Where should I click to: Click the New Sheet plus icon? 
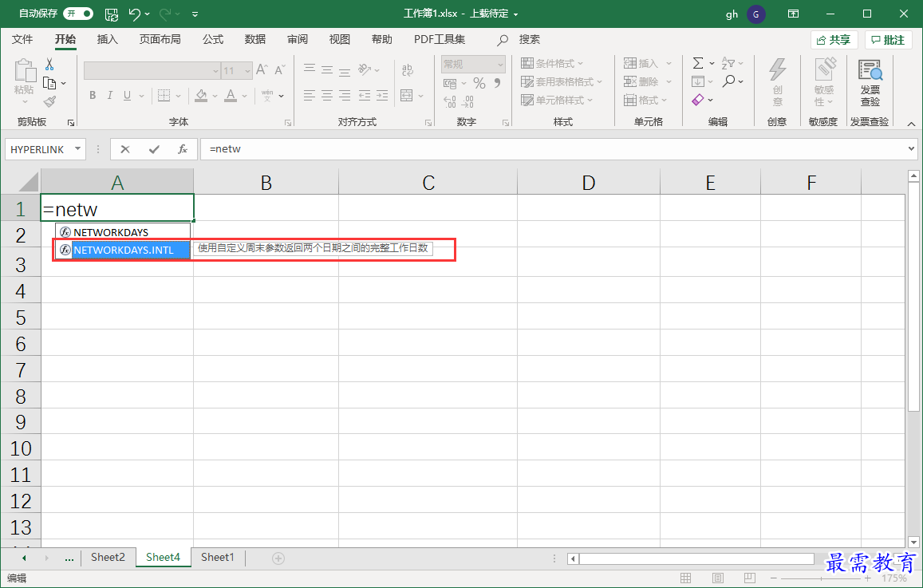click(x=278, y=558)
